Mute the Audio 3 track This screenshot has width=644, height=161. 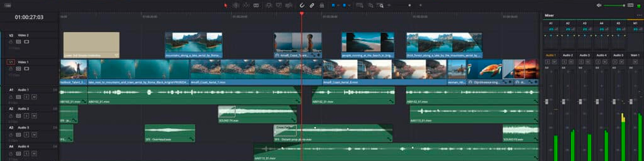34,135
